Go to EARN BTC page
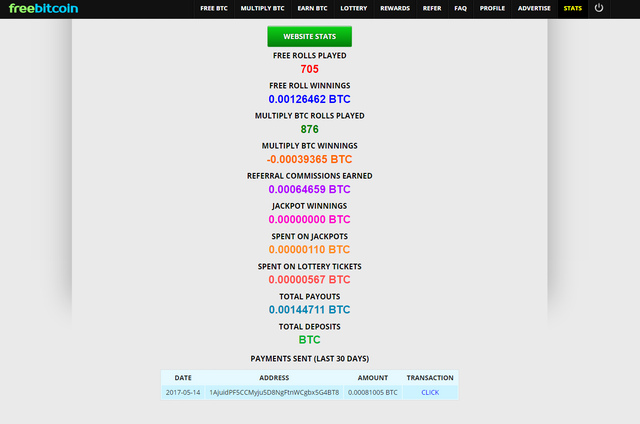The height and width of the screenshot is (424, 640). tap(312, 8)
